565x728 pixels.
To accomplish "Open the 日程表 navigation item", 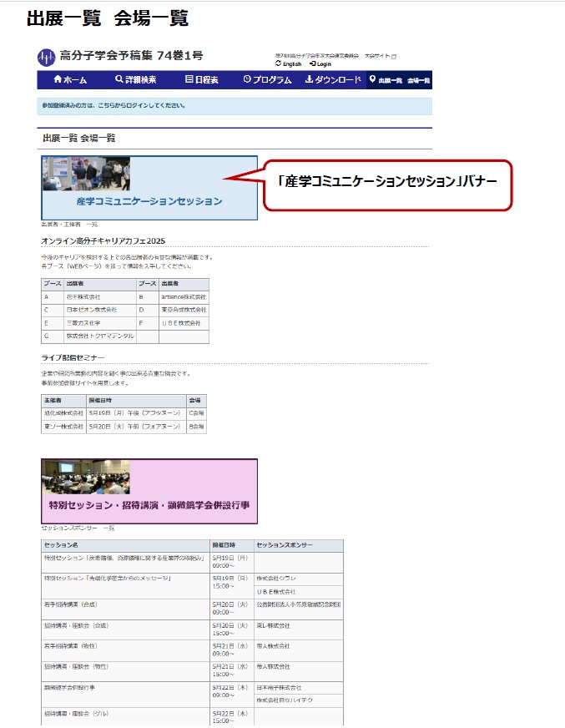I will (201, 80).
